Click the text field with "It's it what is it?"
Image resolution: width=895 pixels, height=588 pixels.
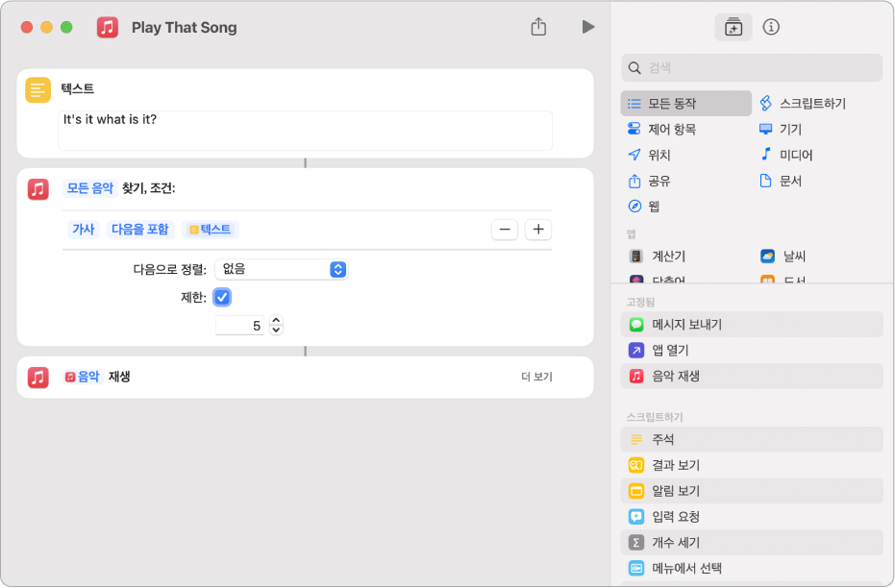click(x=305, y=131)
